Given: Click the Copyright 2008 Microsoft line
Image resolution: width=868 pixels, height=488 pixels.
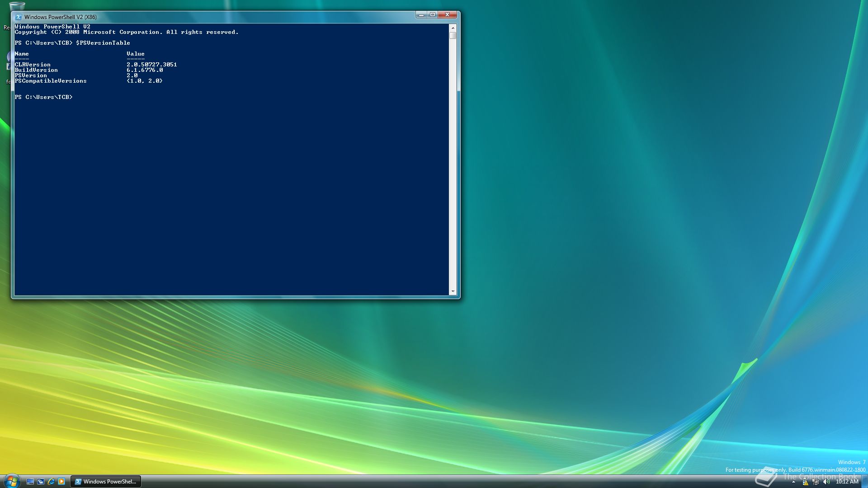Looking at the screenshot, I should 127,32.
